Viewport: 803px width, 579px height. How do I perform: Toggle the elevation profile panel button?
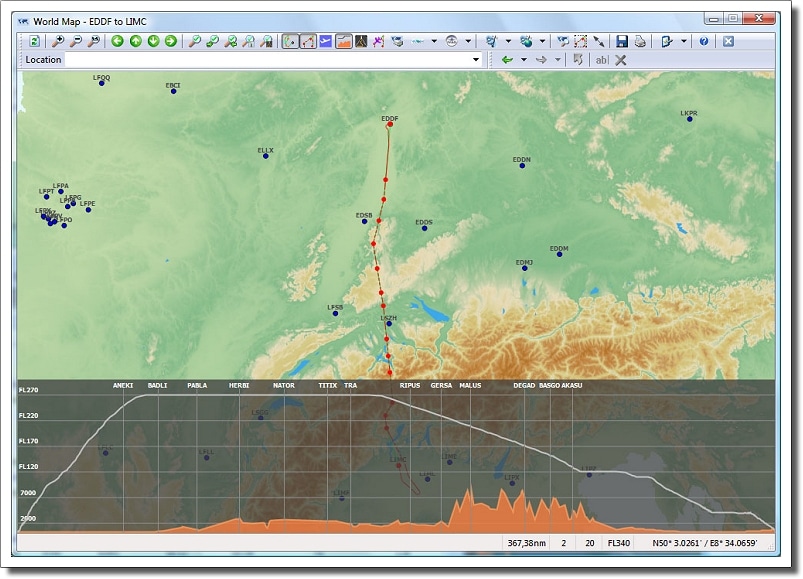point(343,41)
